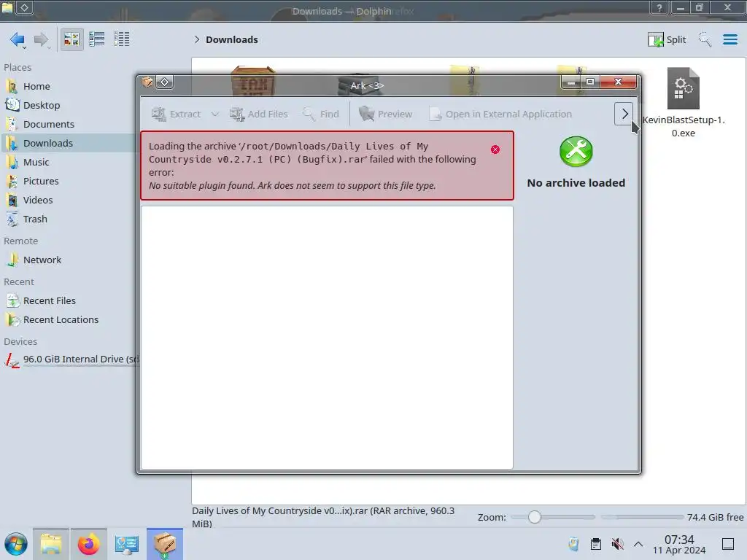
Task: Launch Firefox from the taskbar
Action: [88, 544]
